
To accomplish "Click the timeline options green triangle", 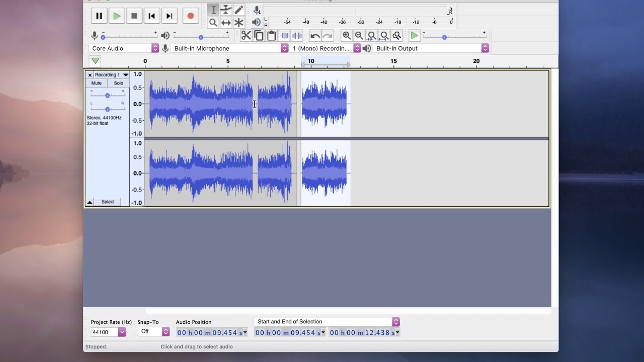I will coord(95,61).
